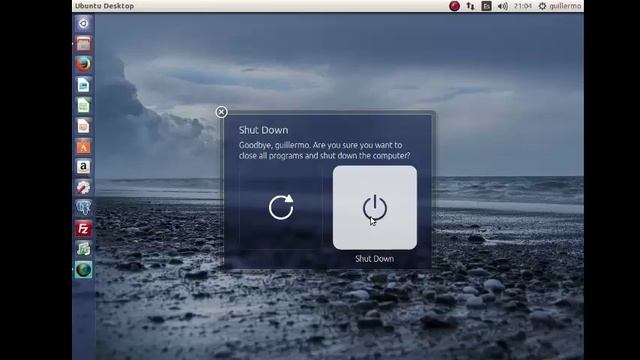The height and width of the screenshot is (360, 640).
Task: Open the music notes launcher icon
Action: point(84,249)
